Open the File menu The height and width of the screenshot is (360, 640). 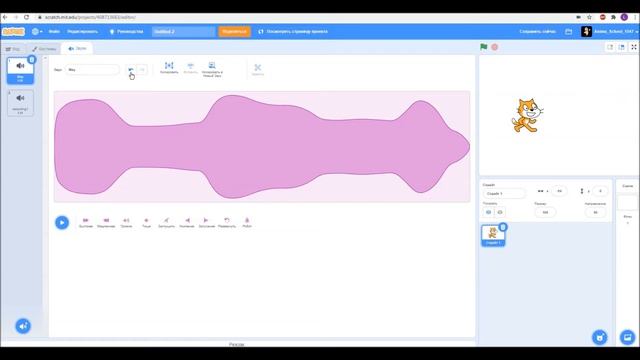[x=54, y=31]
